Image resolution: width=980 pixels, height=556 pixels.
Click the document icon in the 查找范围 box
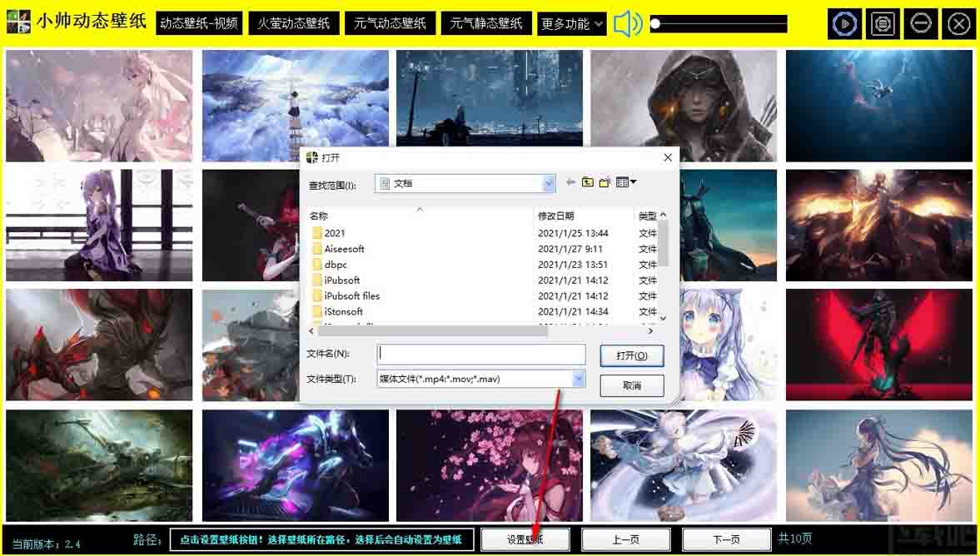(x=385, y=184)
